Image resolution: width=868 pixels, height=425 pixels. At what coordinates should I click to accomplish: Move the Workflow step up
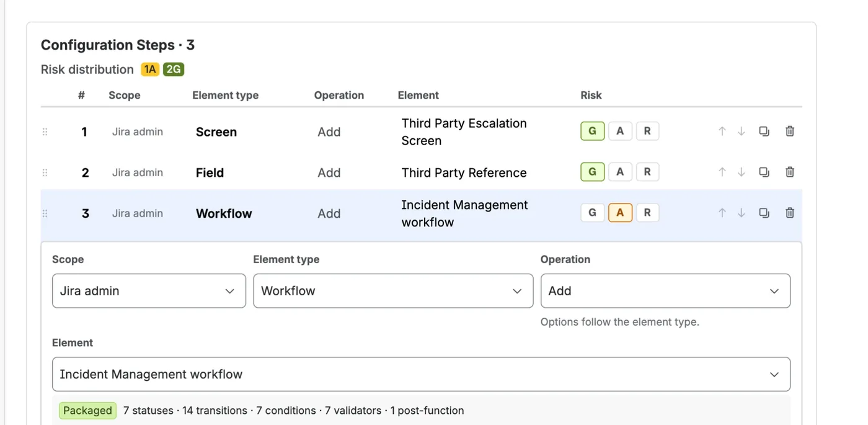click(722, 213)
